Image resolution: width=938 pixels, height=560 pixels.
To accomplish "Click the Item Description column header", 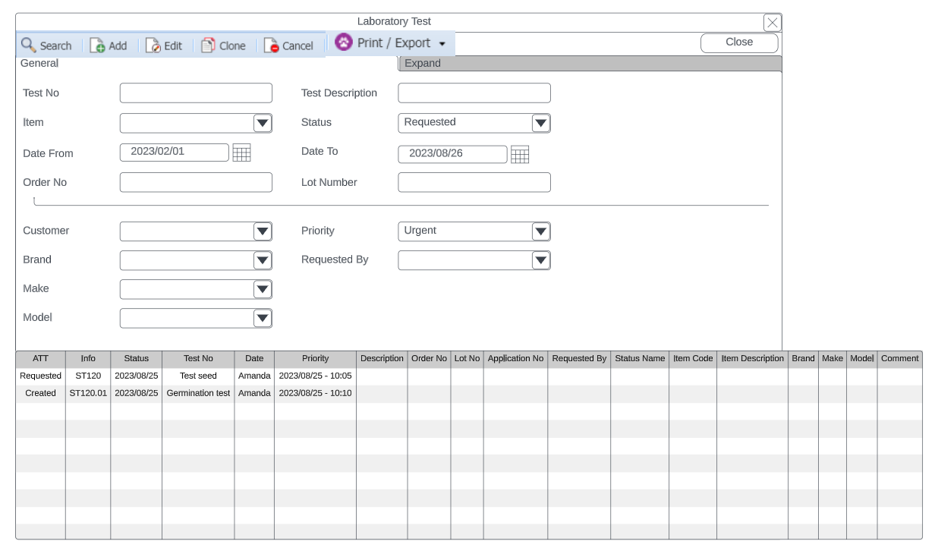I will coord(752,359).
